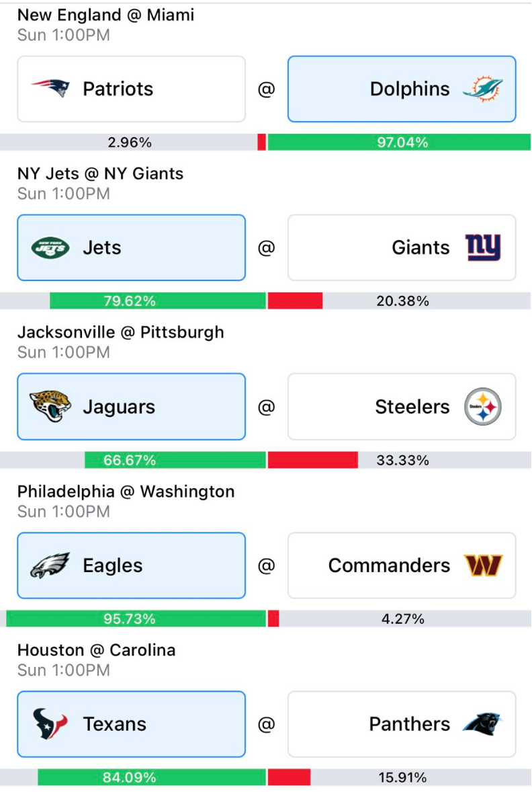Choose the Steelers pick box

[x=402, y=407]
